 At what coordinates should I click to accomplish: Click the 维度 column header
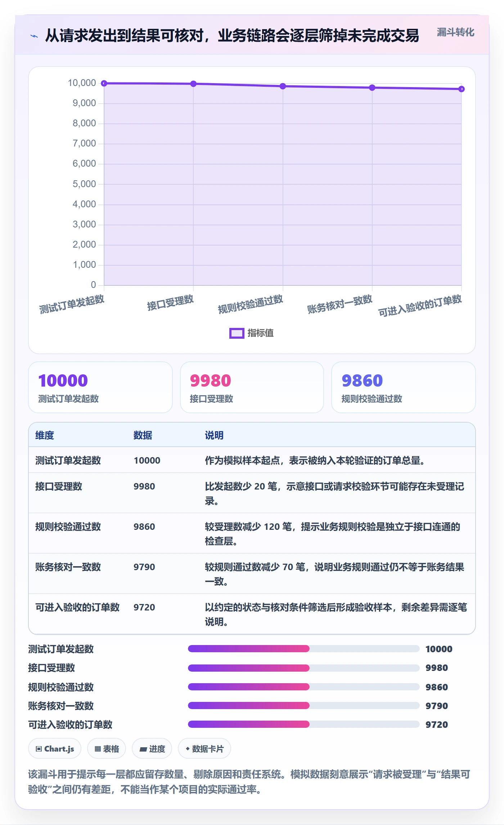tap(45, 435)
